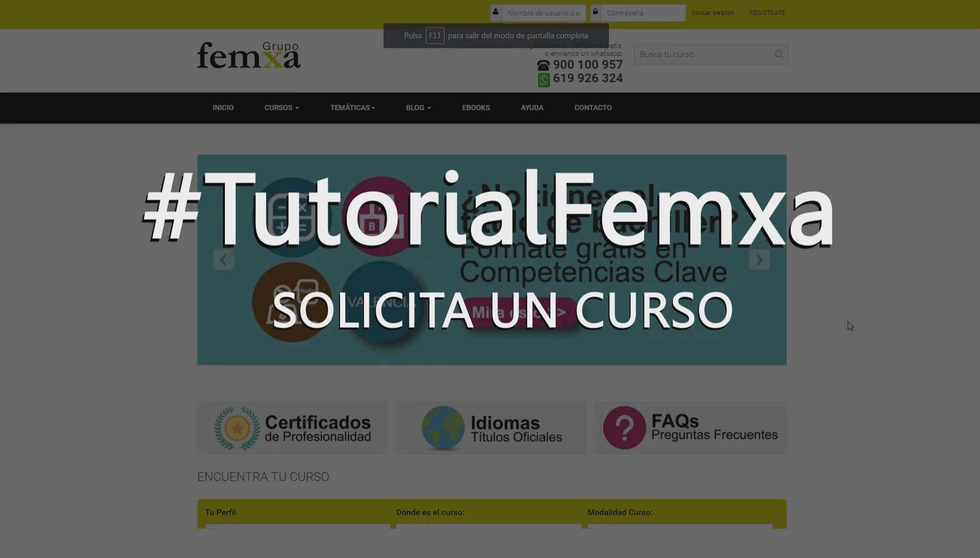Click the Certificados laurel badge icon
Screen dimensions: 980x558
237,428
